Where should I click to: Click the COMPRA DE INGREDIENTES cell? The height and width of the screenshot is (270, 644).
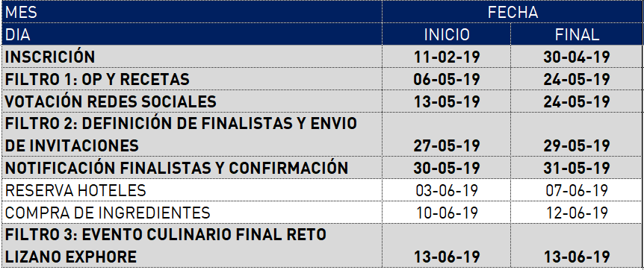click(192, 212)
